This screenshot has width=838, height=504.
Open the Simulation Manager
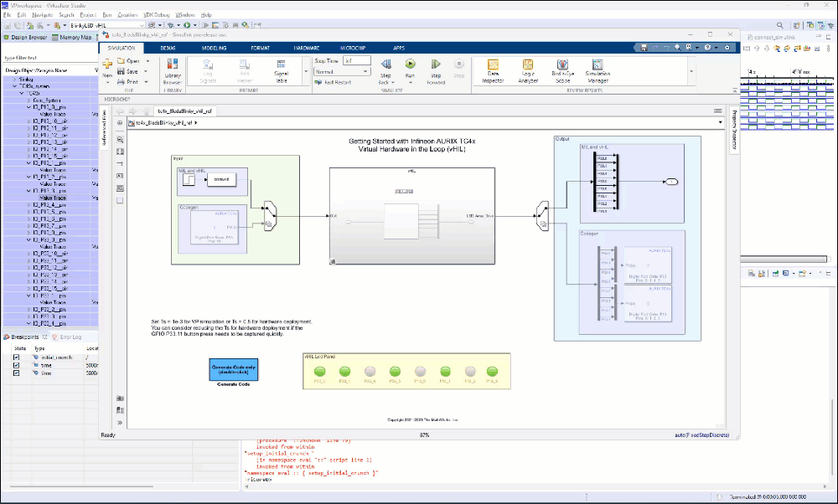click(597, 64)
